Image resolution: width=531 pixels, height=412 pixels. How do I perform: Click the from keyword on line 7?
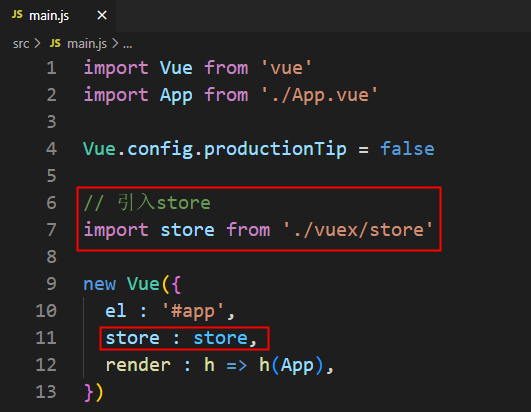click(x=248, y=230)
